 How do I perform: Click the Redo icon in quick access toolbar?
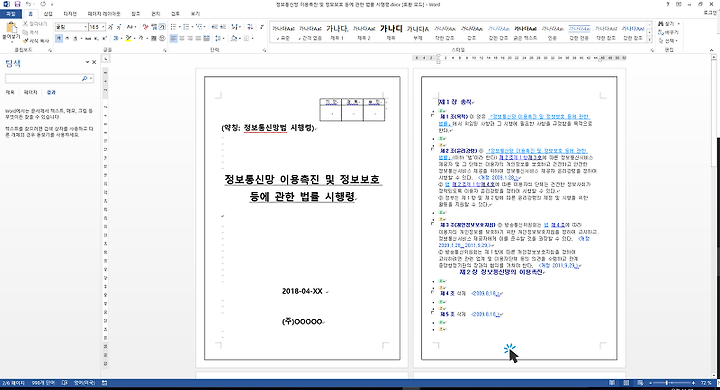pos(43,4)
